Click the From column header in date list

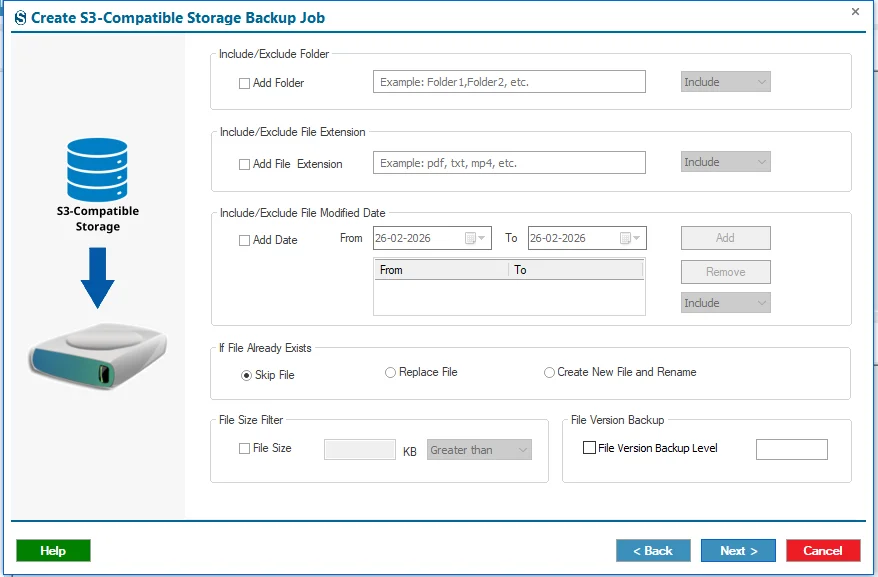tap(441, 270)
